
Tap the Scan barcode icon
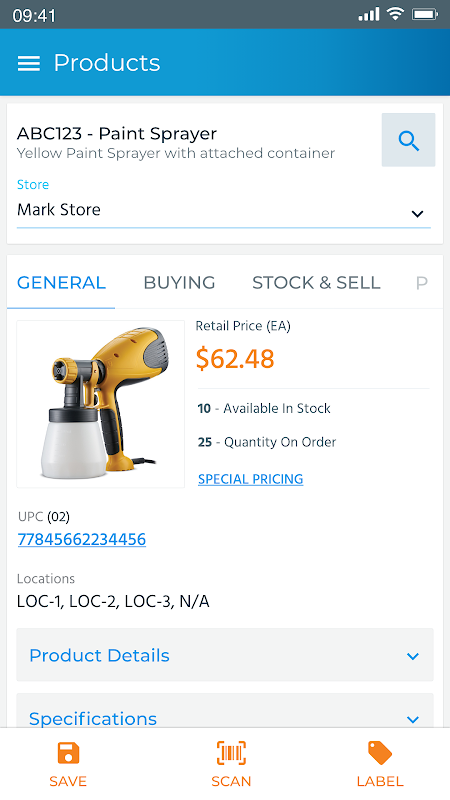231,753
